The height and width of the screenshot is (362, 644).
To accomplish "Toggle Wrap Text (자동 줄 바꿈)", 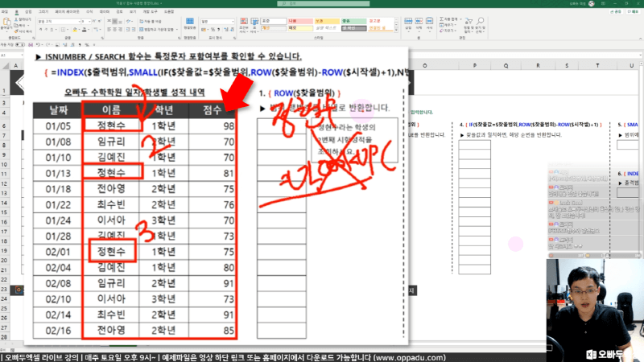I will click(151, 22).
